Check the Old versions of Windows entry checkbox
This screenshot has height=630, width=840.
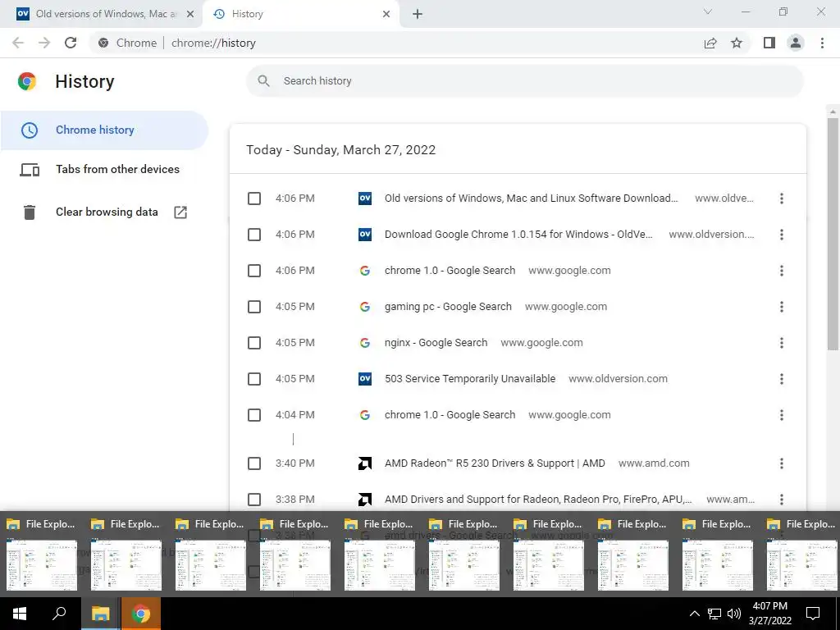pos(254,199)
